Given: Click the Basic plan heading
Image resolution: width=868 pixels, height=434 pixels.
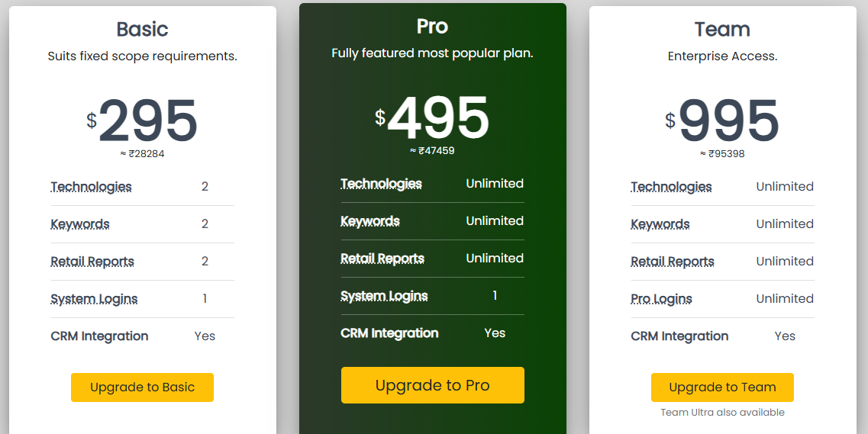Looking at the screenshot, I should pyautogui.click(x=142, y=29).
